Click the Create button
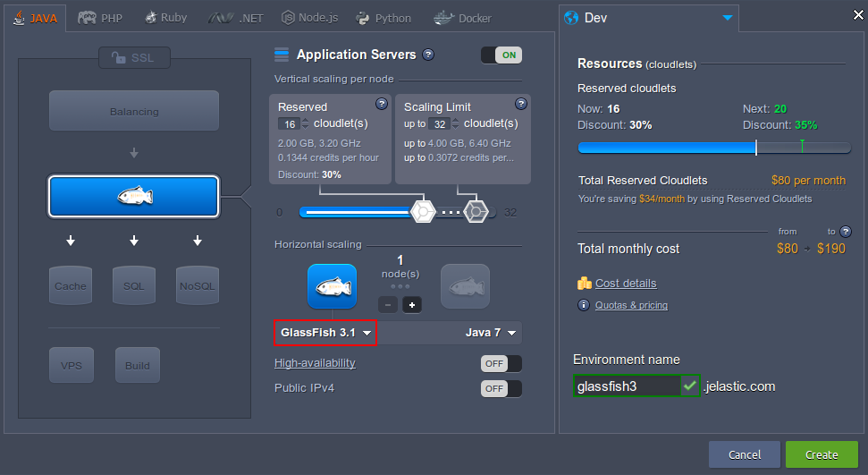Image resolution: width=868 pixels, height=475 pixels. point(822,454)
